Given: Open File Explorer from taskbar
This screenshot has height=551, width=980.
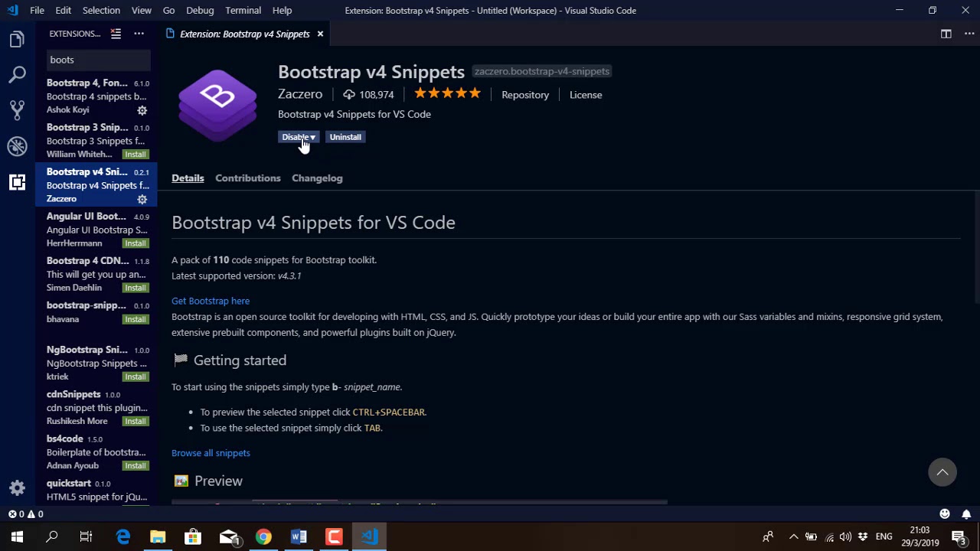Looking at the screenshot, I should pos(158,537).
